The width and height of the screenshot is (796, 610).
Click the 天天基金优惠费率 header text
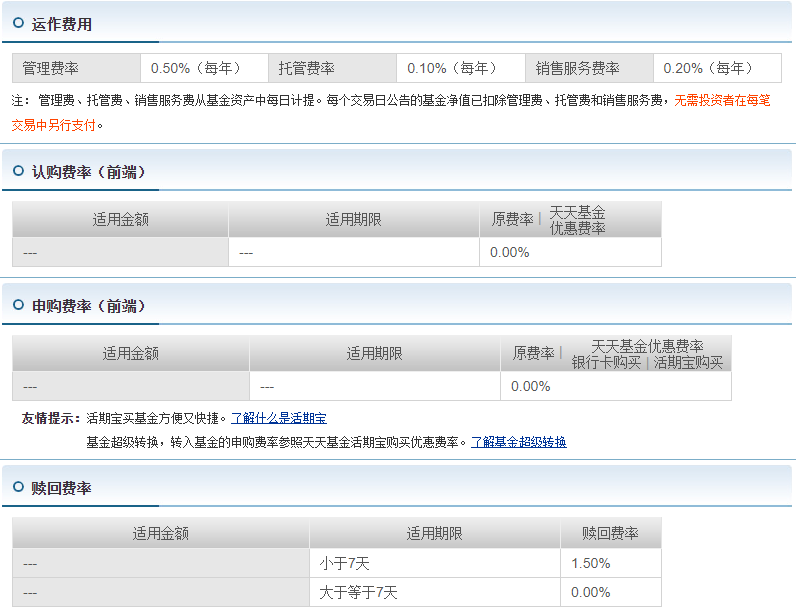coord(647,346)
